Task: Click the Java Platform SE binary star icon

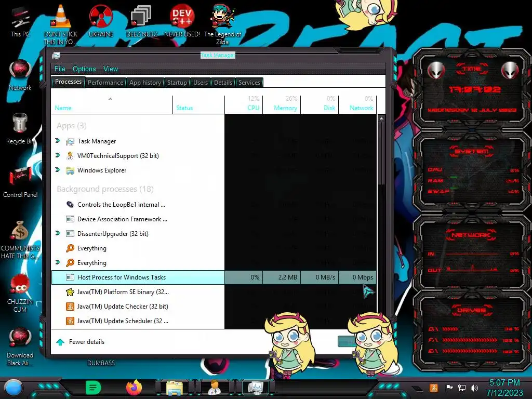Action: click(x=70, y=292)
